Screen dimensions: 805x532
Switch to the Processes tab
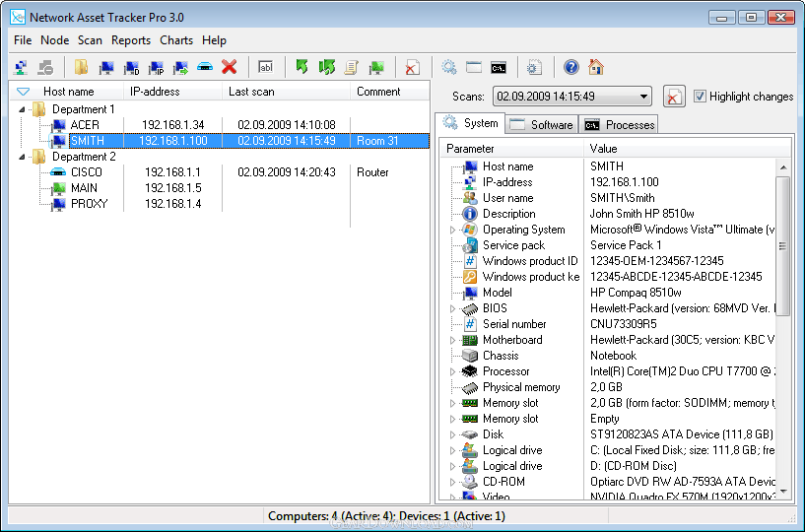619,125
